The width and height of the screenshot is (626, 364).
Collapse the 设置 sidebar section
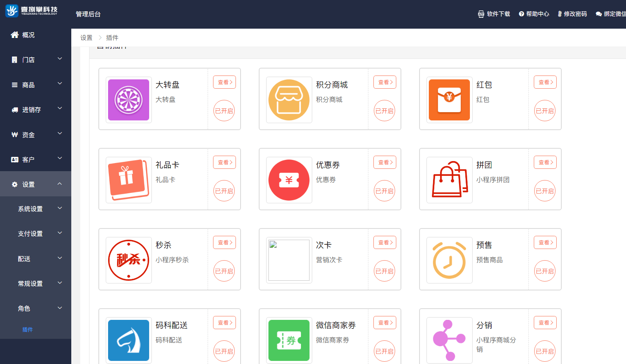(36, 184)
